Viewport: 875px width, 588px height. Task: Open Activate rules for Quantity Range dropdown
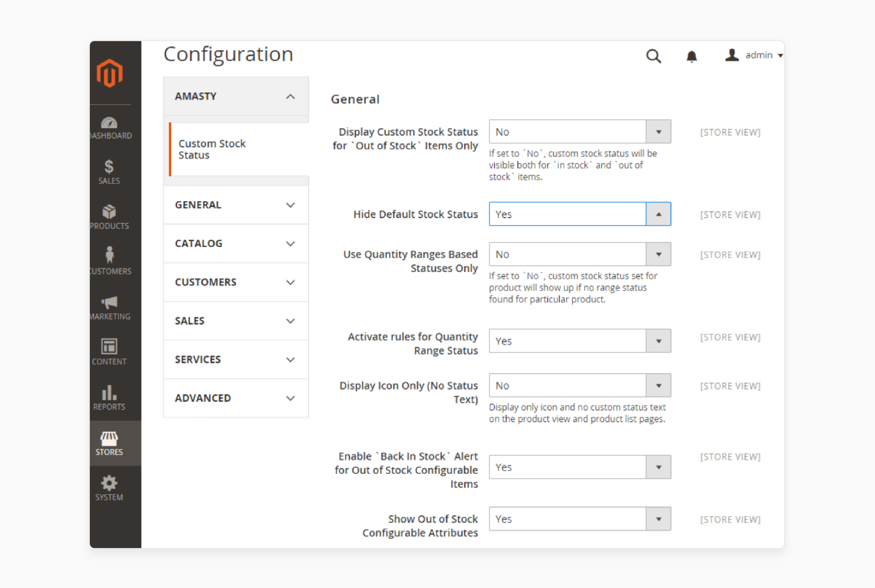580,341
